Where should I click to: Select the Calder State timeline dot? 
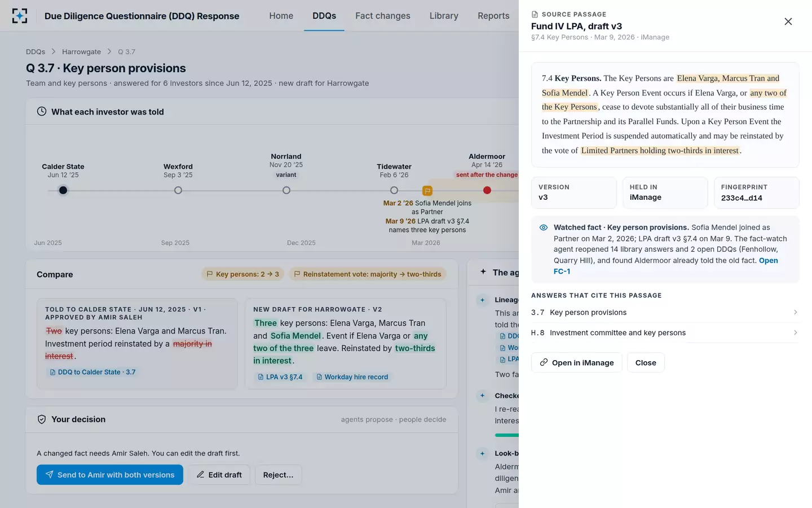(x=63, y=190)
